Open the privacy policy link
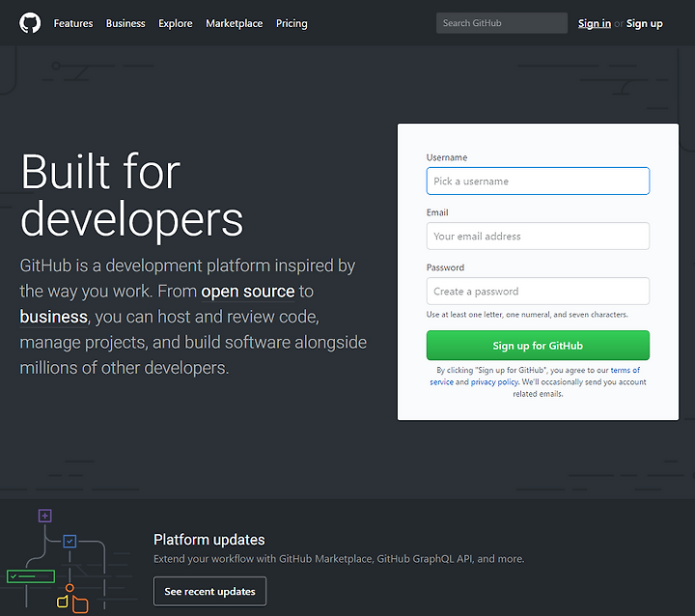This screenshot has width=695, height=616. [x=494, y=381]
